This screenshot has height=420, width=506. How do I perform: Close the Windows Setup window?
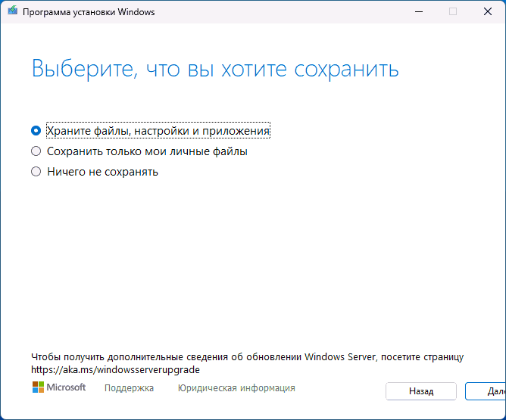pyautogui.click(x=488, y=11)
